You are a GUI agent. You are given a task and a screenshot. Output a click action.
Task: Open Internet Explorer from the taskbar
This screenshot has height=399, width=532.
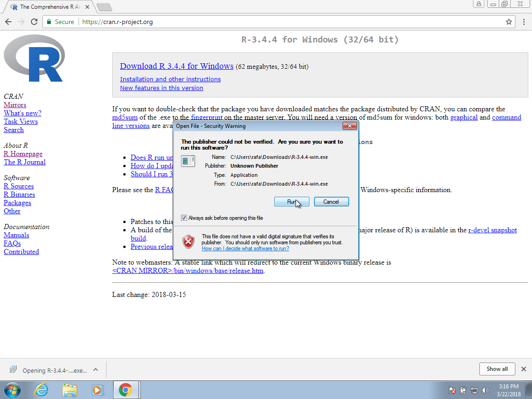(x=42, y=390)
